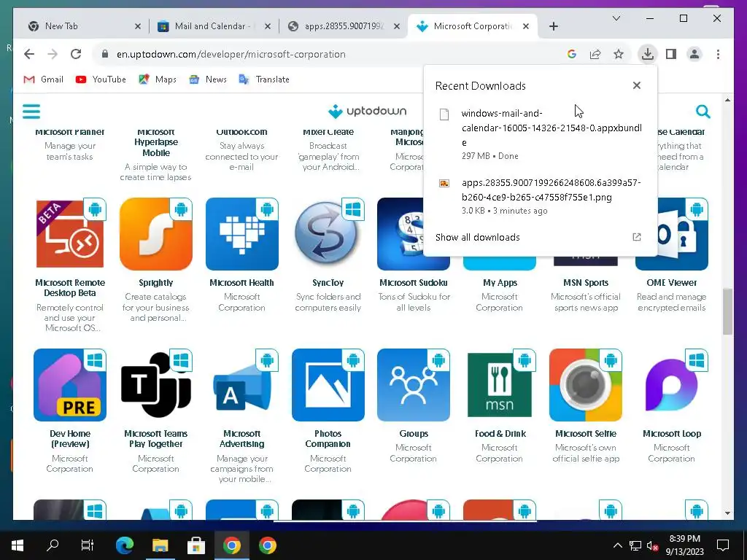Open File Explorer from the taskbar
The width and height of the screenshot is (747, 560).
[x=160, y=545]
